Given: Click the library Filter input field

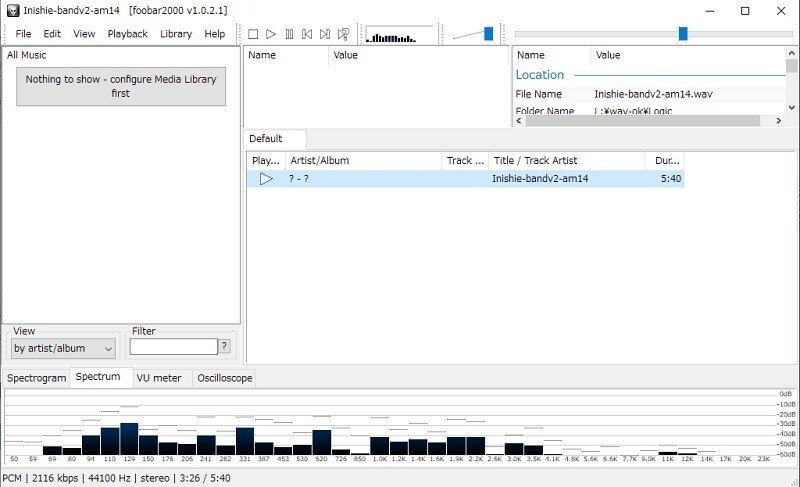Looking at the screenshot, I should (173, 347).
